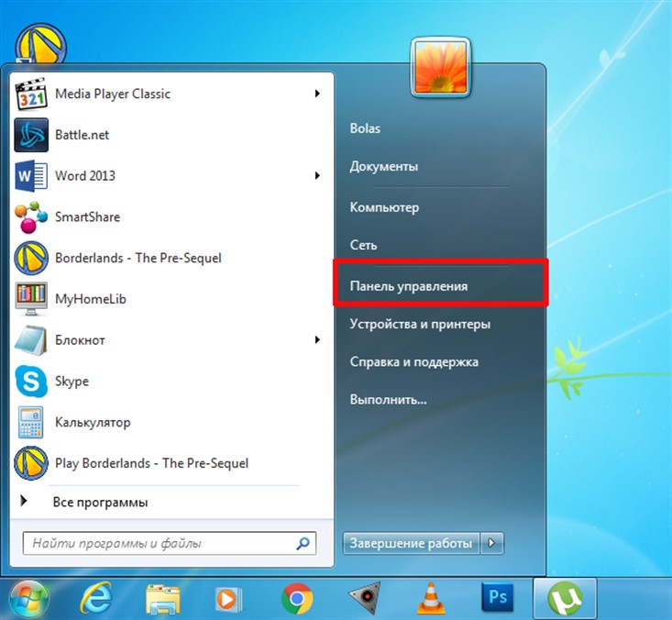The width and height of the screenshot is (672, 620).
Task: Expand Блокнот jump list arrow
Action: tap(317, 340)
